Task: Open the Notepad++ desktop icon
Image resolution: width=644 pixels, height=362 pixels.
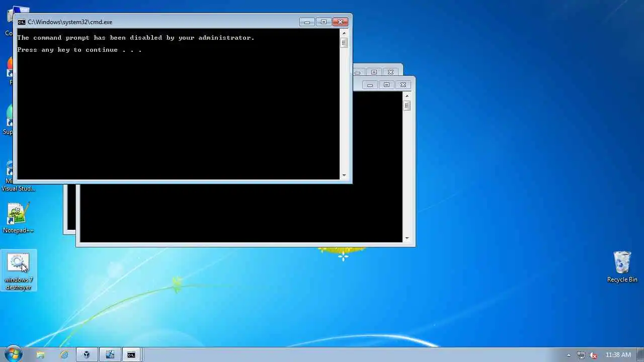Action: tap(19, 218)
